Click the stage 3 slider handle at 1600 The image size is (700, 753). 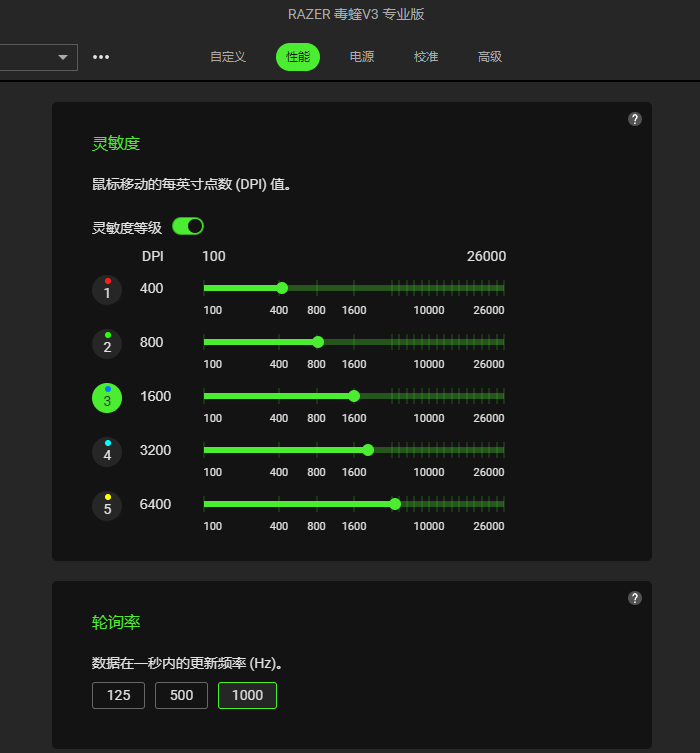coord(354,396)
